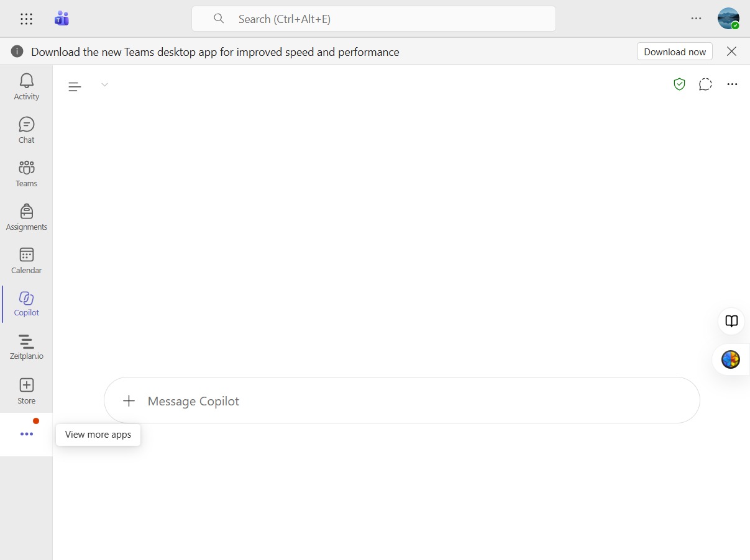The image size is (750, 560).
Task: Dismiss the download banner
Action: point(732,52)
